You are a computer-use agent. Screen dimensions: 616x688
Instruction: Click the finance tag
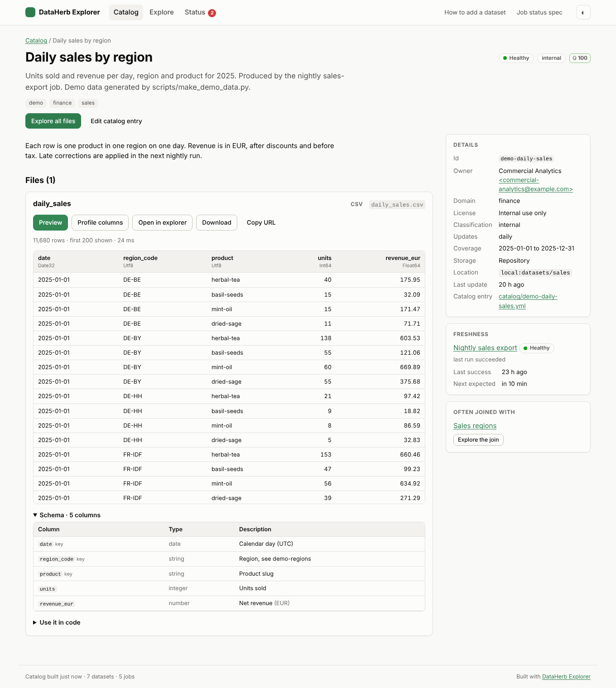point(63,103)
